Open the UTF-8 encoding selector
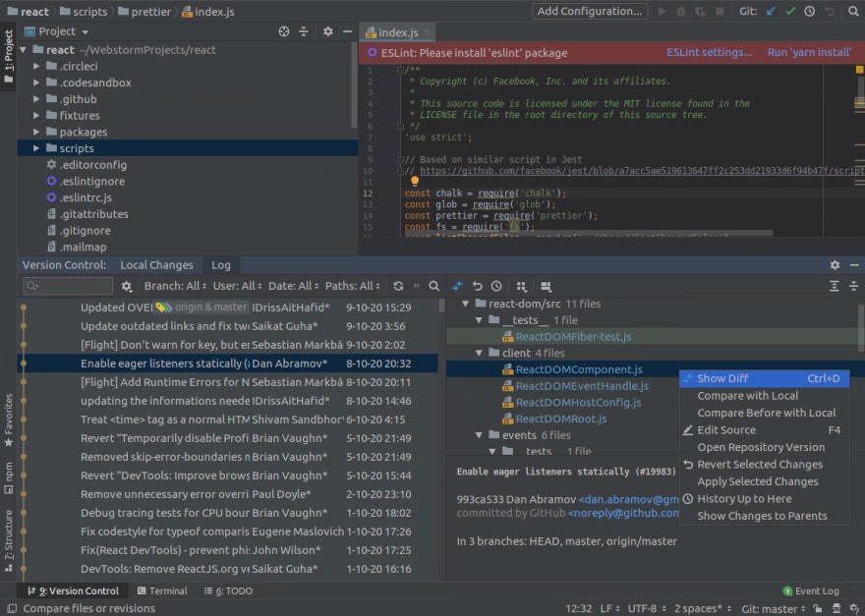Screen dimensions: 865x616 (646, 608)
